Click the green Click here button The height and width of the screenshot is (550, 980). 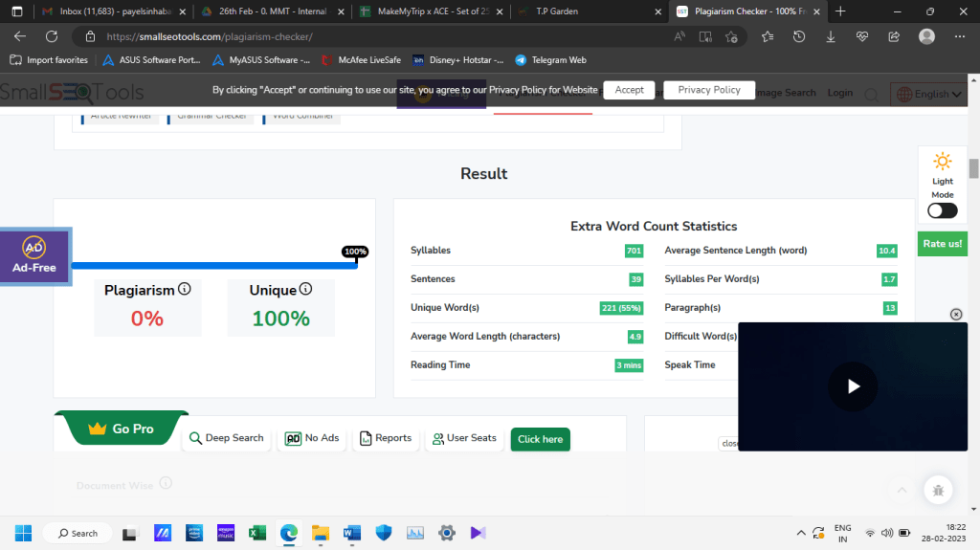(x=540, y=439)
